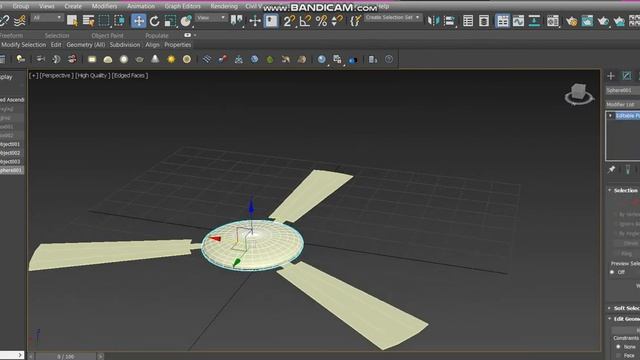Open the Layer Explorer icon
This screenshot has height=360, width=640.
(x=484, y=21)
